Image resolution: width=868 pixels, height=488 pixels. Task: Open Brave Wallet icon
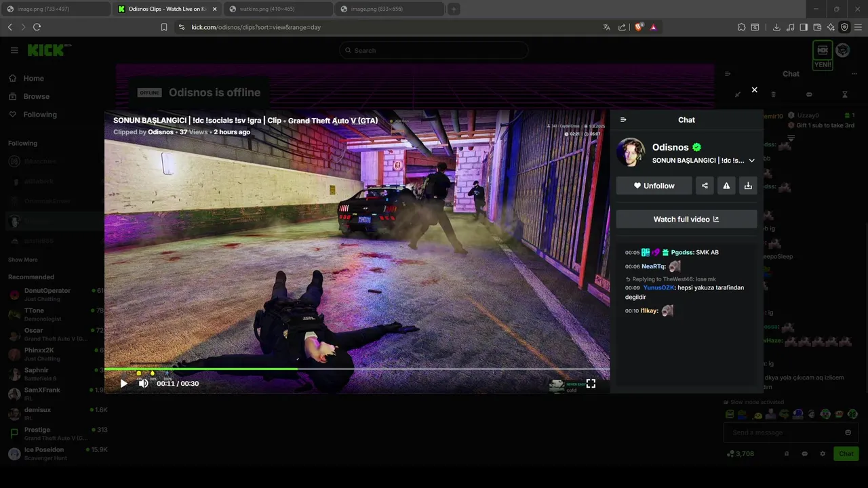(x=817, y=27)
